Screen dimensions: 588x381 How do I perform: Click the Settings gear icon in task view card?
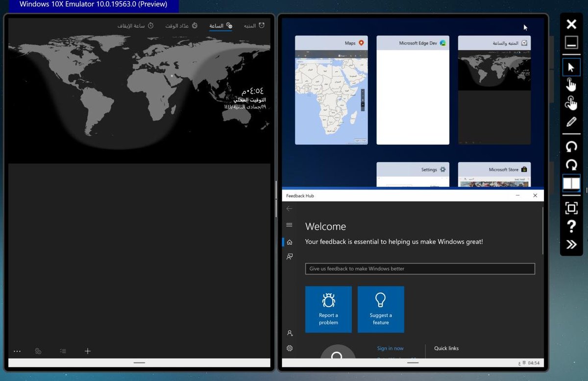[442, 169]
